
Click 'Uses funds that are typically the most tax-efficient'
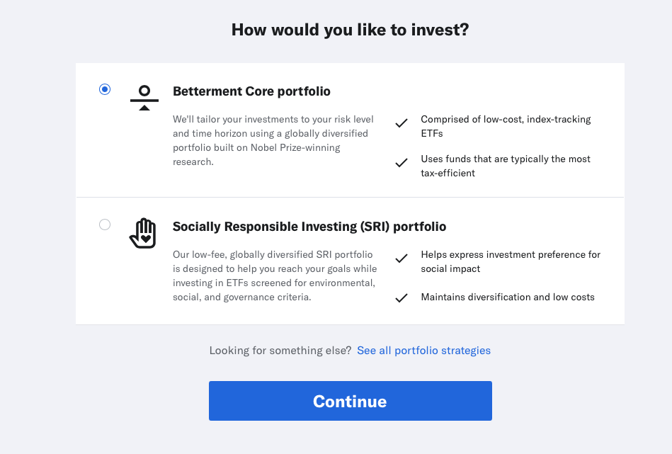(505, 165)
